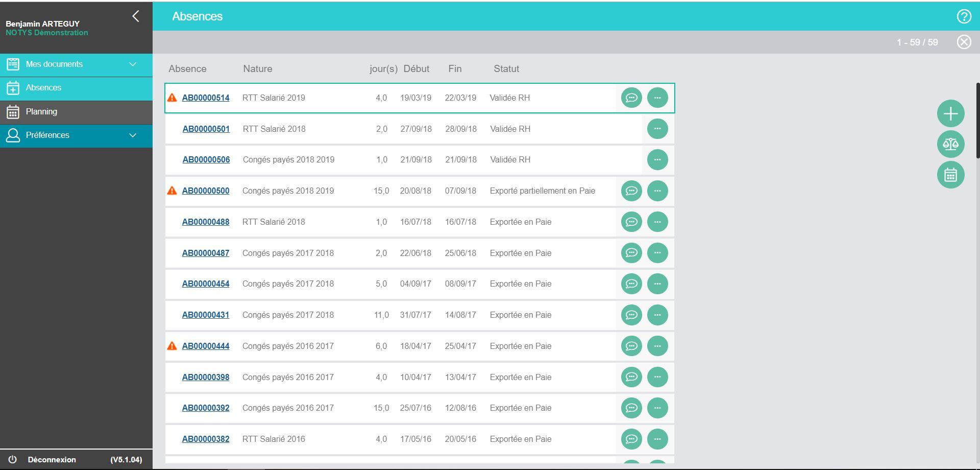Open the help question mark icon

click(964, 16)
